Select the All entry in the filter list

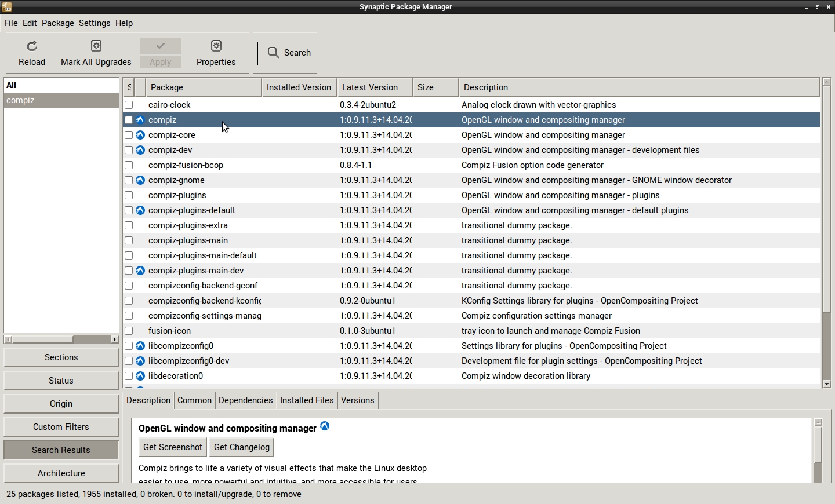point(61,85)
